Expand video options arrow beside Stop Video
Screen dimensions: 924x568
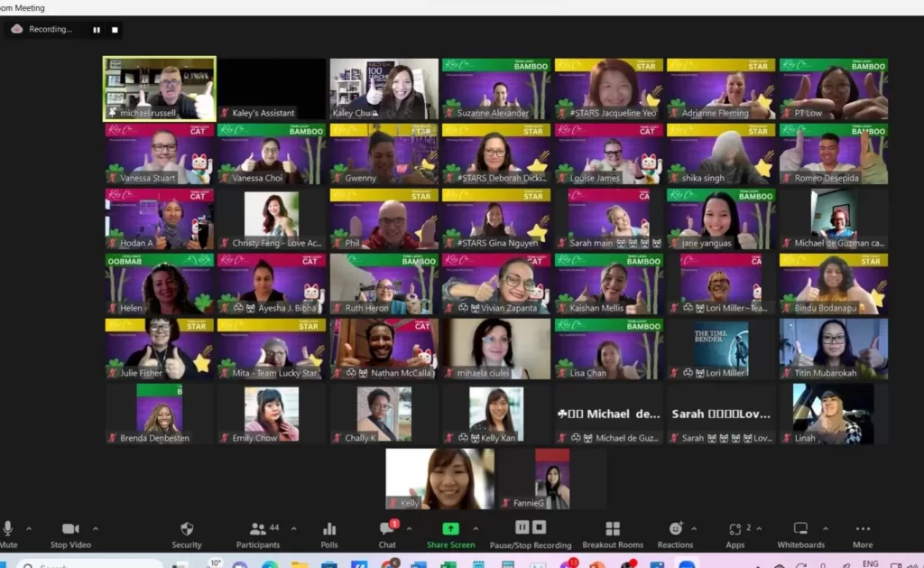pos(96,528)
